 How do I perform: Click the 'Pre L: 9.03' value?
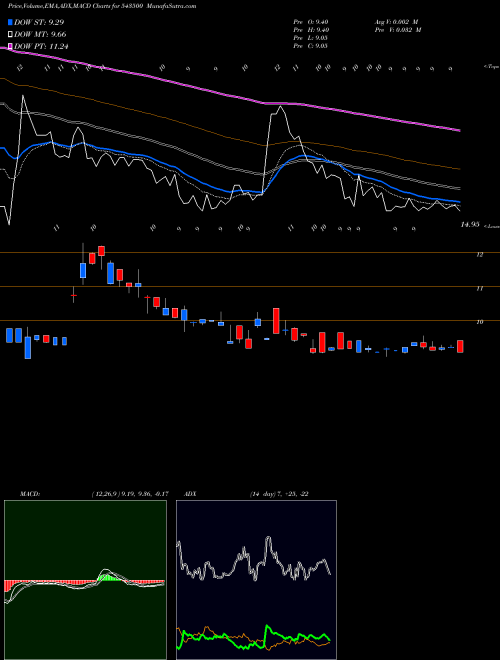tap(311, 38)
